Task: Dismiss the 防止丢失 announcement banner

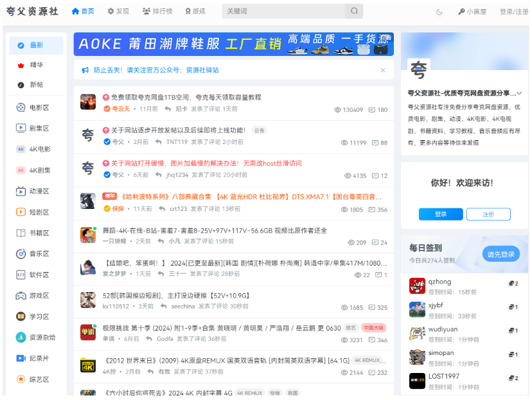Action: tap(383, 70)
